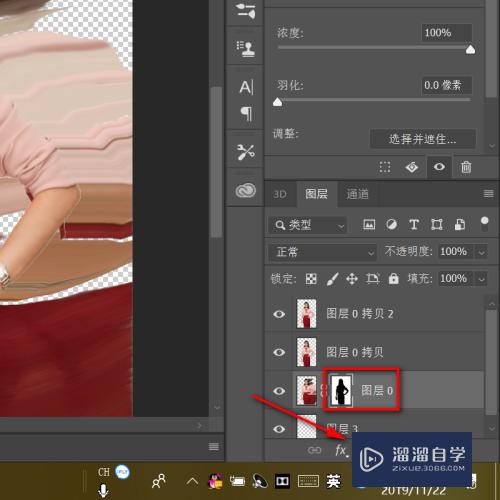Click the Apply Mask icon
This screenshot has height=500, width=500.
pos(412,167)
